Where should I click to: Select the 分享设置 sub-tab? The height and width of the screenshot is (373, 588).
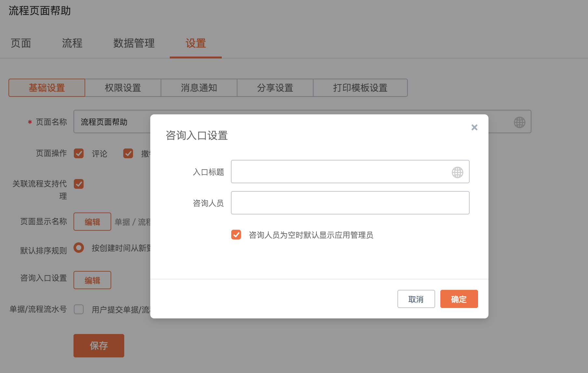275,88
